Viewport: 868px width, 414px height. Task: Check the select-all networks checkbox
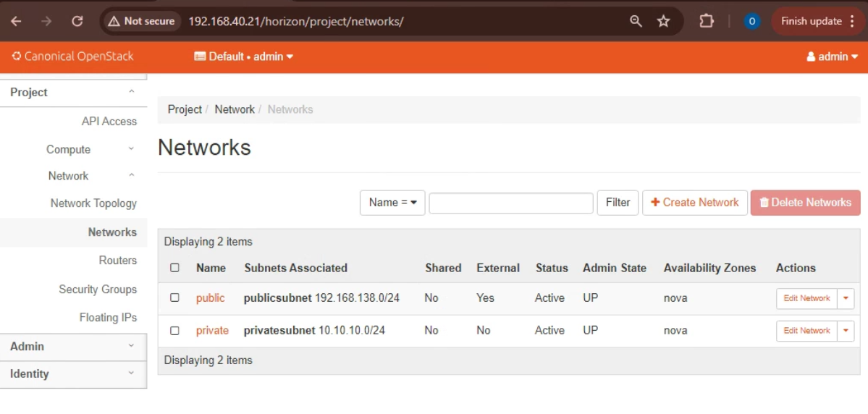click(174, 268)
